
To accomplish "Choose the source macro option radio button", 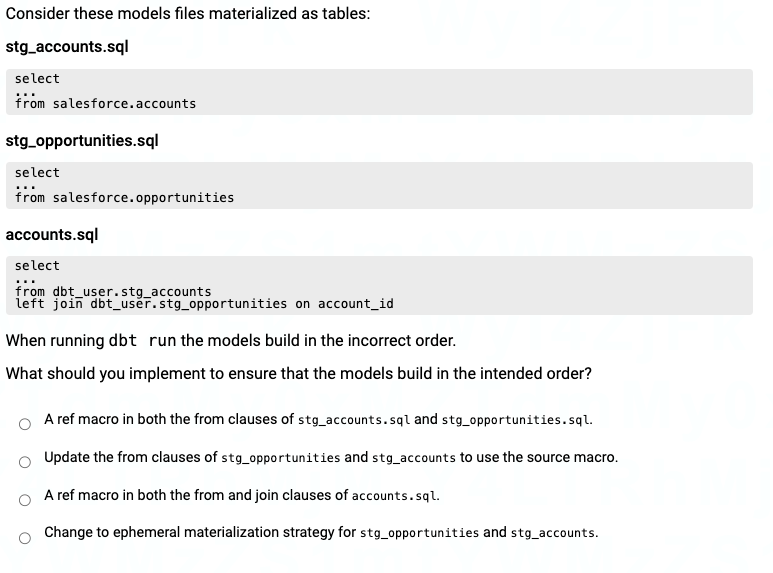I will point(25,461).
